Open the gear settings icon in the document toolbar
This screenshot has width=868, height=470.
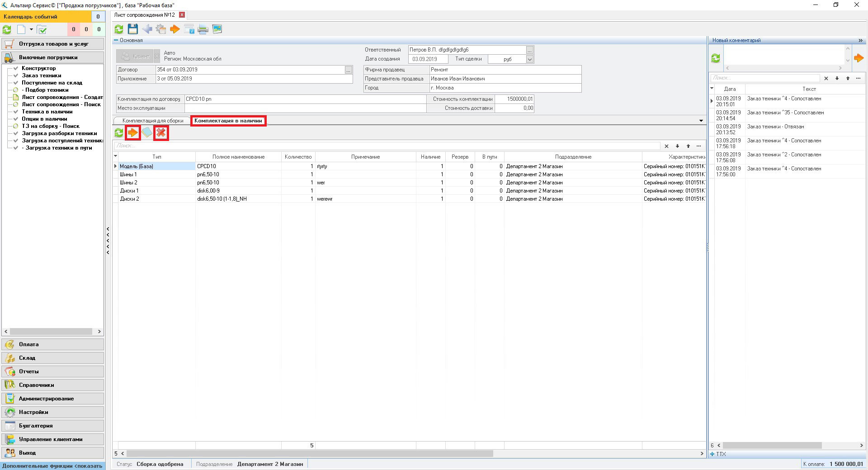coord(161,29)
